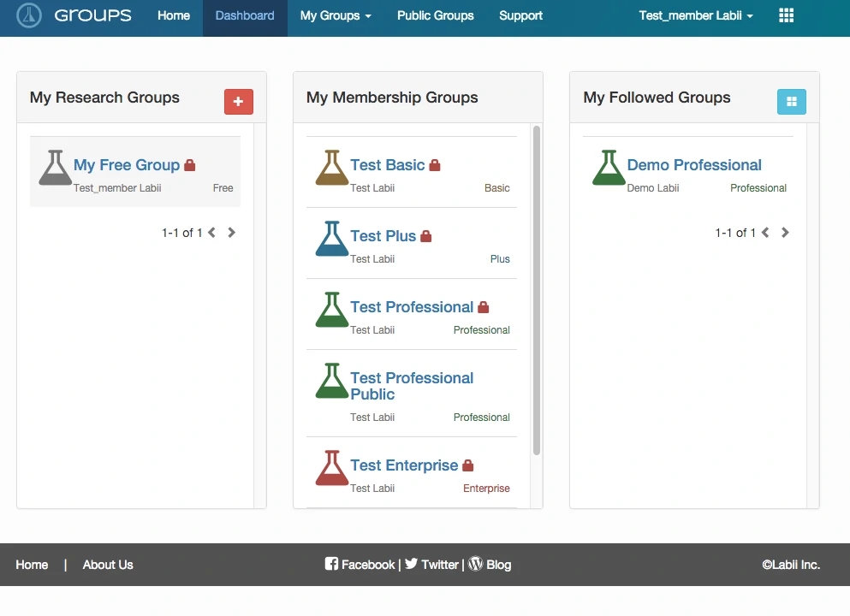Open the Support menu item
Image resolution: width=850 pixels, height=616 pixels.
coord(520,15)
